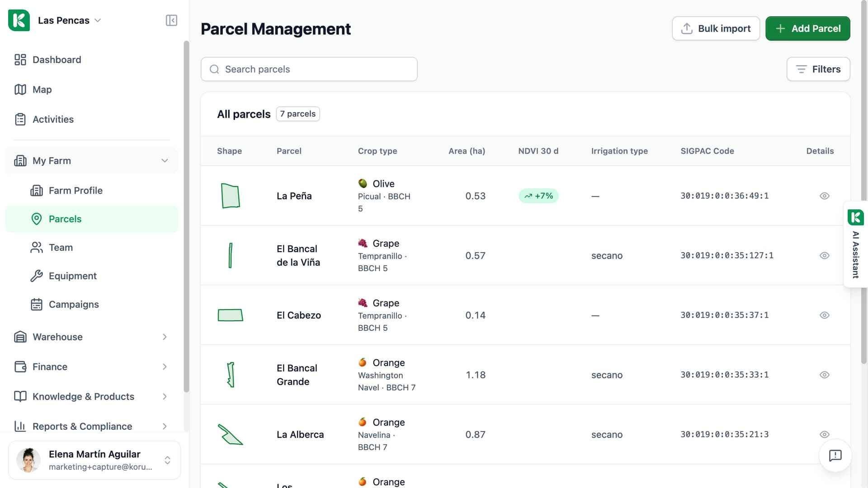Viewport: 868px width, 488px height.
Task: Click El Bancal Grande shape thumbnail
Action: coord(231,375)
